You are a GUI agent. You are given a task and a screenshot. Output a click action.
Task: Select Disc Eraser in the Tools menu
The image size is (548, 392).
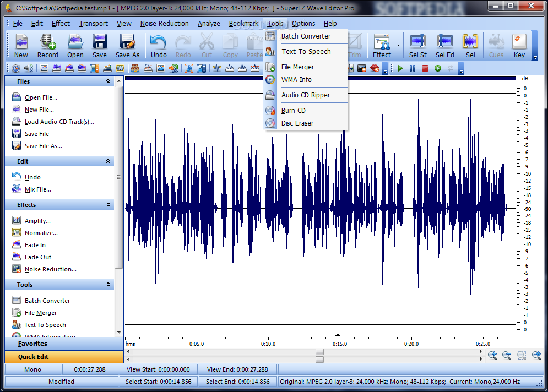(306, 123)
